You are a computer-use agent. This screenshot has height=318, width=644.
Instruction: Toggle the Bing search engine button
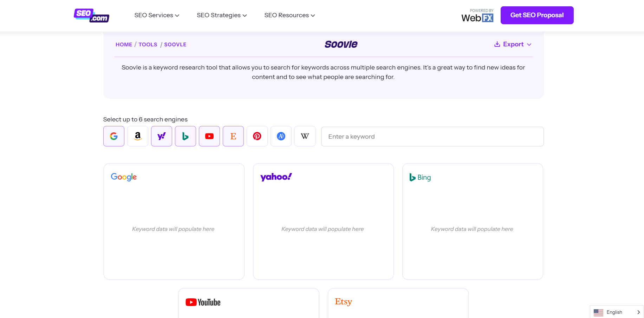186,136
